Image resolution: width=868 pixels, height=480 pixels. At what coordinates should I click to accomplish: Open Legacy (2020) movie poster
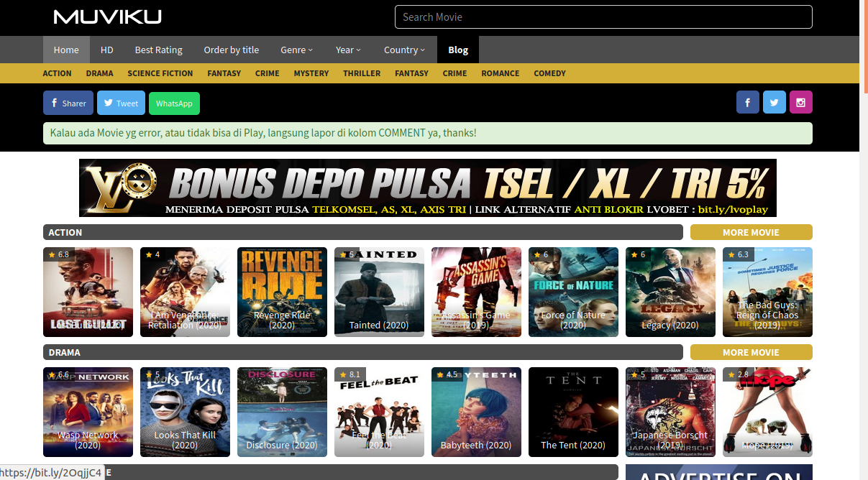pos(670,292)
